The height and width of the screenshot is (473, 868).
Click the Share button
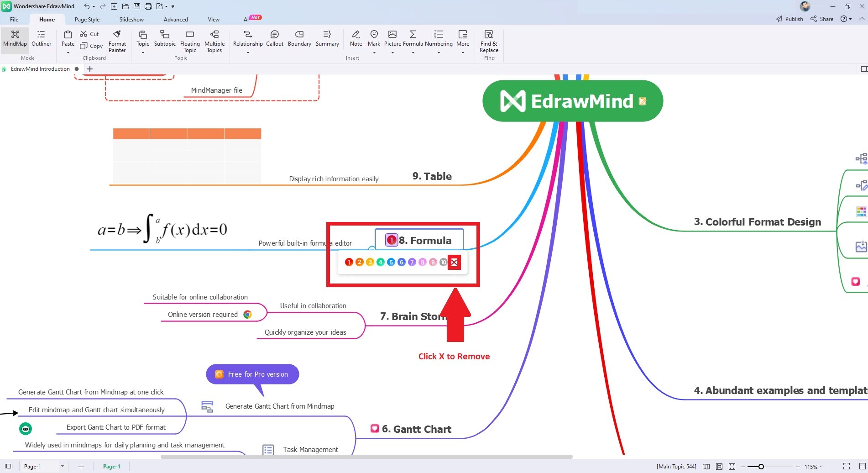click(x=822, y=19)
